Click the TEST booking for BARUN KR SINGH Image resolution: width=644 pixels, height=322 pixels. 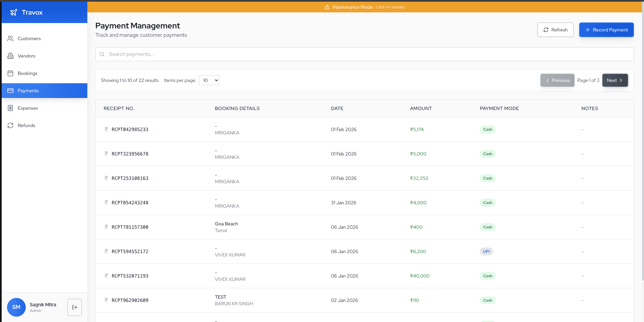click(220, 297)
